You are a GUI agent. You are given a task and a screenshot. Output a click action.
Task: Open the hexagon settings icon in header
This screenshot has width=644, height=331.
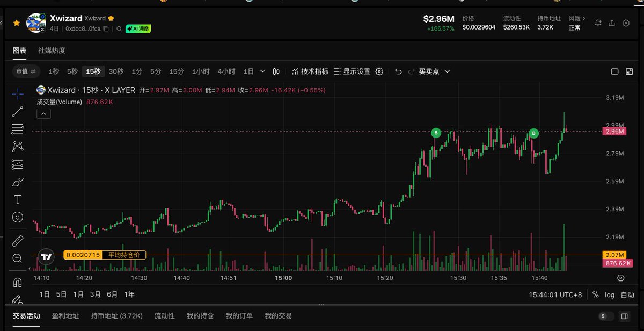click(626, 23)
